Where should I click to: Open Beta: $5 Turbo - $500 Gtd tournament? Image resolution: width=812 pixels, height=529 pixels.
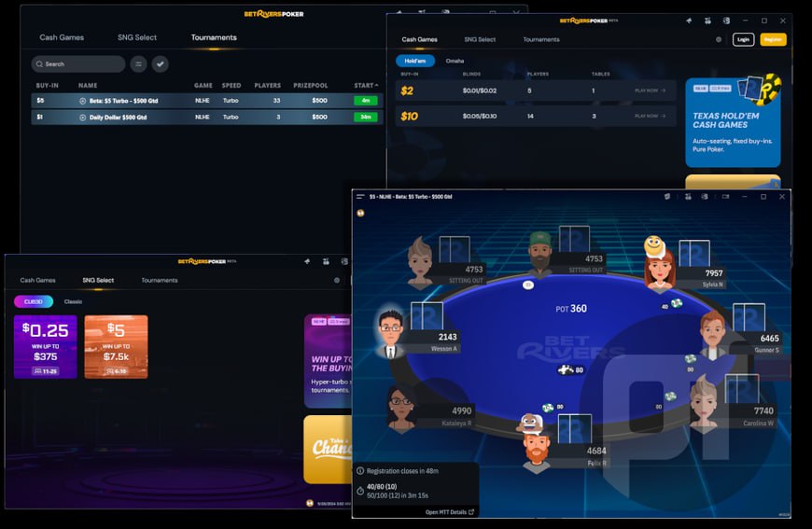[206, 101]
